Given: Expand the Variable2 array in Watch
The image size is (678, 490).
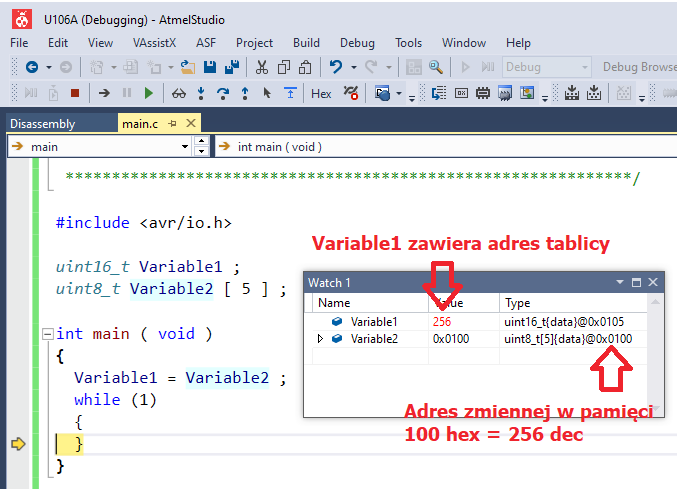Looking at the screenshot, I should 320,339.
